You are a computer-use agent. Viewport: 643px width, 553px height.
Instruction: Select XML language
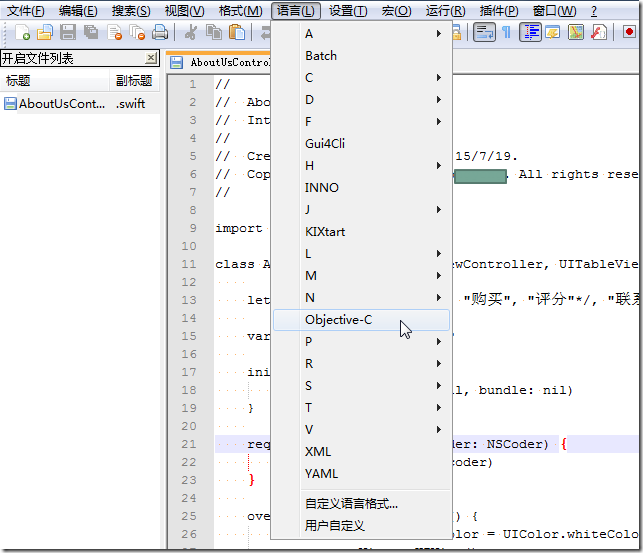[361, 452]
